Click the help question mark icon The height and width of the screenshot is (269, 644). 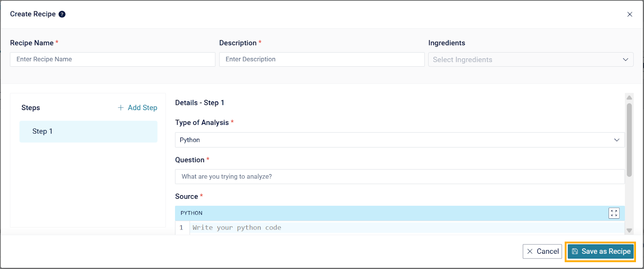62,14
